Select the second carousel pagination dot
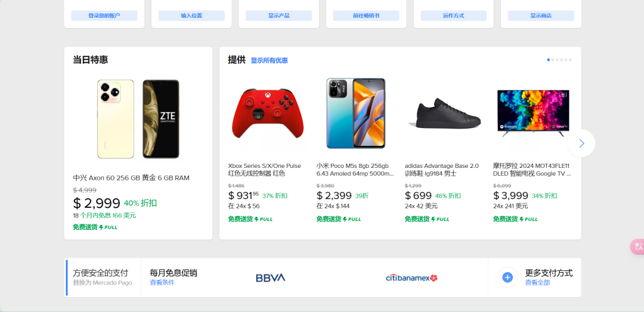 (553, 60)
